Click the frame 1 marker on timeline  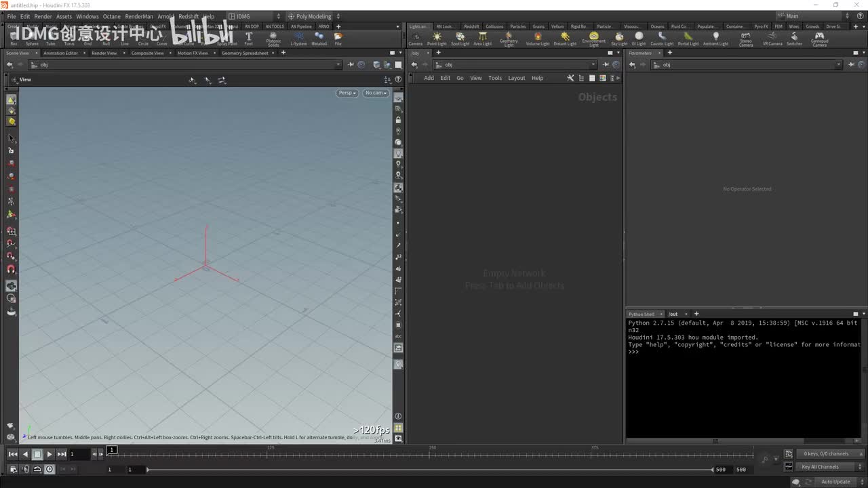pos(112,450)
